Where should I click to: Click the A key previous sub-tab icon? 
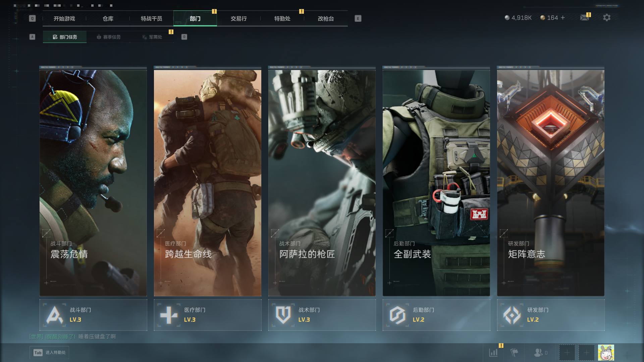pos(32,37)
